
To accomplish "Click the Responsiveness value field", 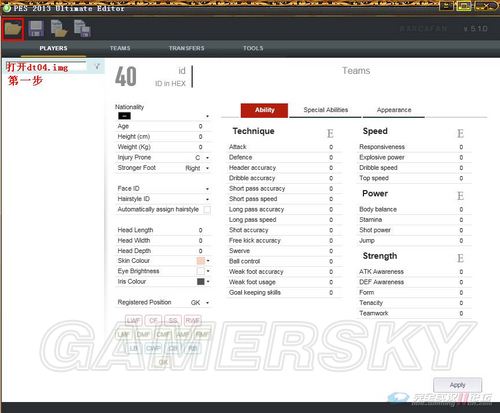I will [x=461, y=147].
